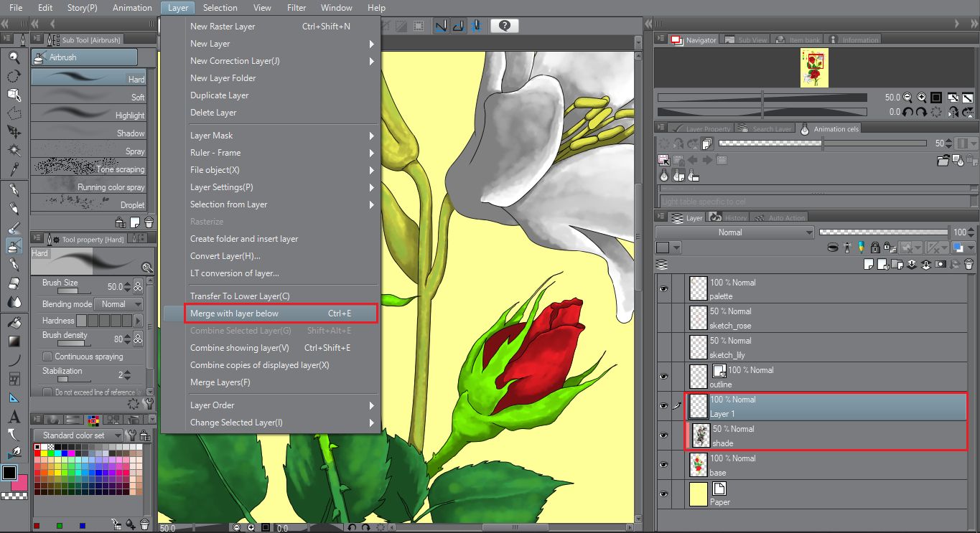Click zoom in icon in Navigator
This screenshot has width=980, height=533.
coord(922,98)
